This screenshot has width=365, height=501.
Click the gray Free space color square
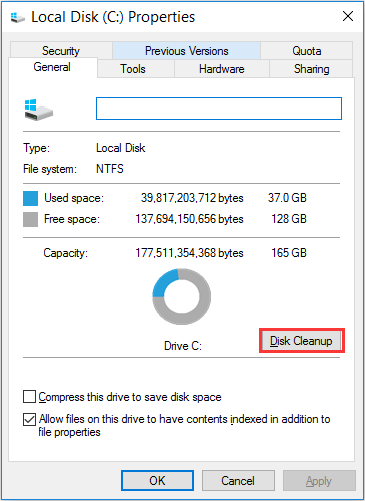click(30, 220)
